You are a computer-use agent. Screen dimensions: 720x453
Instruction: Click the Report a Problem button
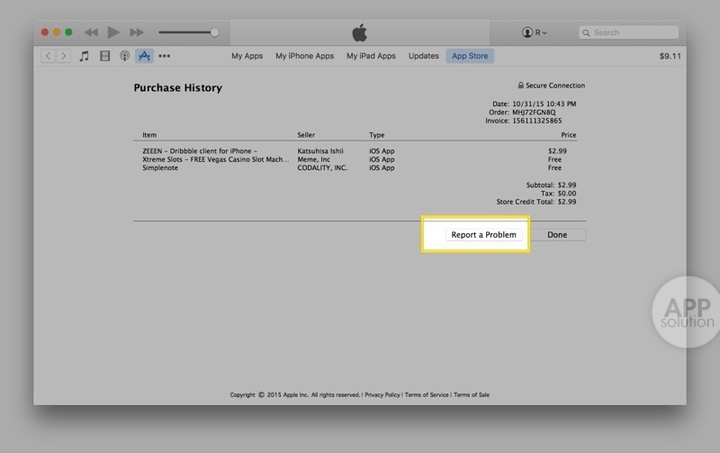pyautogui.click(x=484, y=235)
